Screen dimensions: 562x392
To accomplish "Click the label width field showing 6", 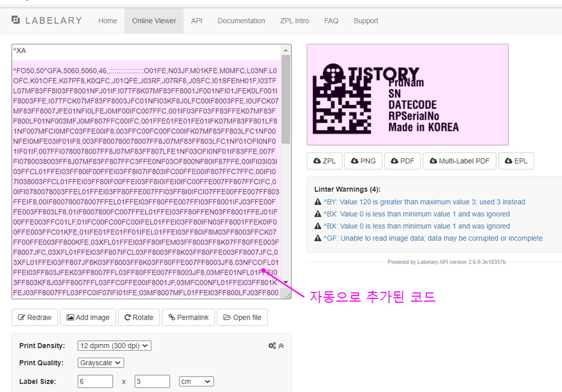I will [95, 381].
